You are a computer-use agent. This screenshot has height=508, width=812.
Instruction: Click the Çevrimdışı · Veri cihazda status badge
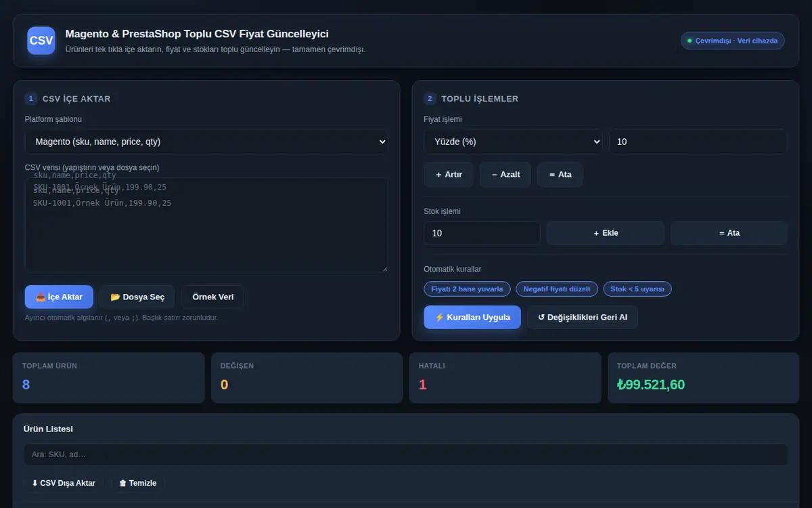pos(732,41)
